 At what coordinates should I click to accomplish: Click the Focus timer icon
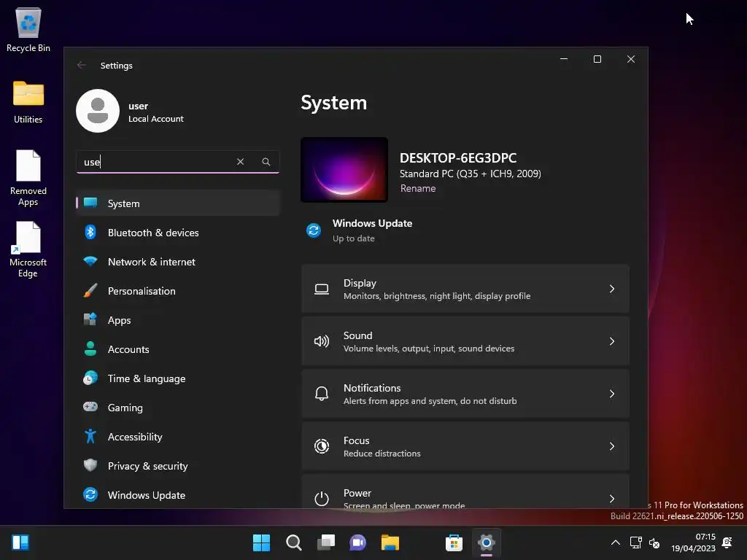pyautogui.click(x=322, y=446)
